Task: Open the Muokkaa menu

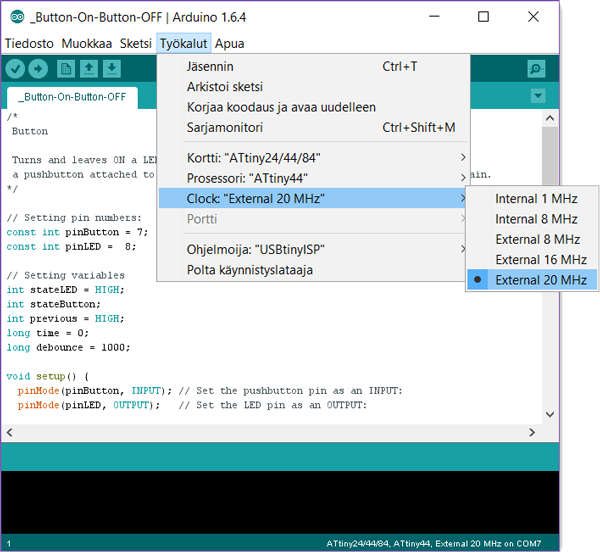Action: pyautogui.click(x=86, y=44)
